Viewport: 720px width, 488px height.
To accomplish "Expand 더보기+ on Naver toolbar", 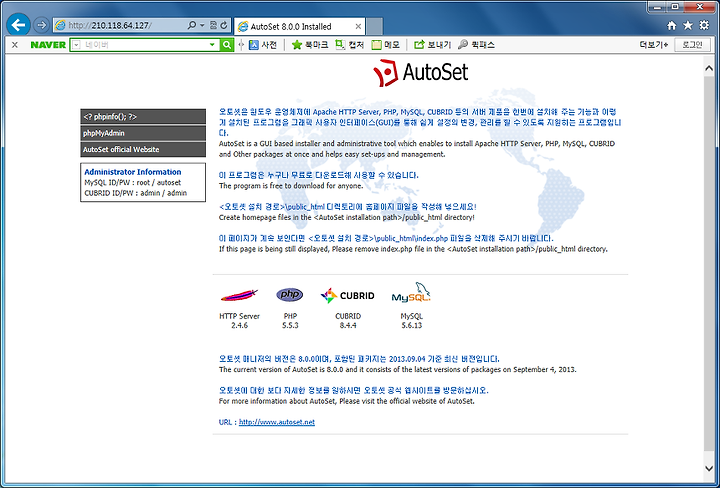I will [653, 45].
